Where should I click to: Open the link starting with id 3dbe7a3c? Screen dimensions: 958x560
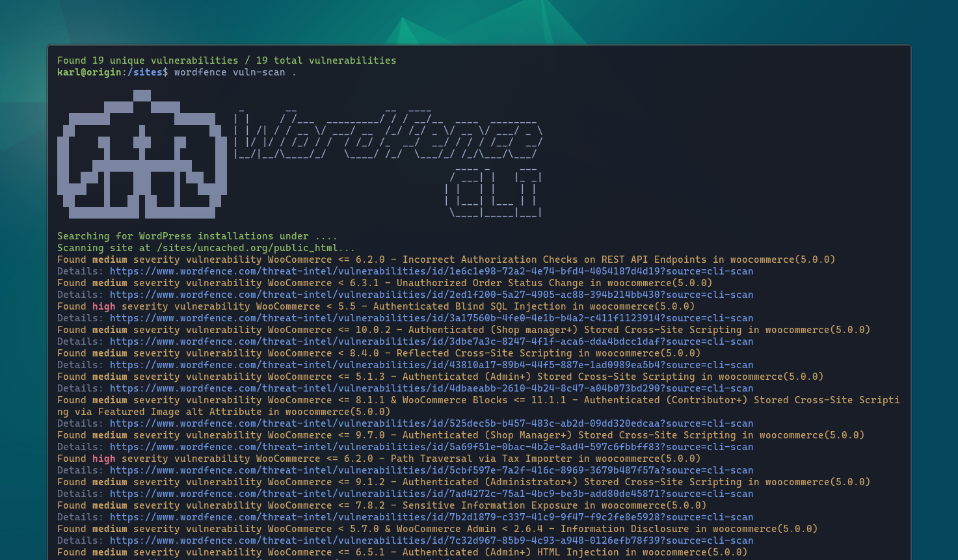[x=431, y=341]
